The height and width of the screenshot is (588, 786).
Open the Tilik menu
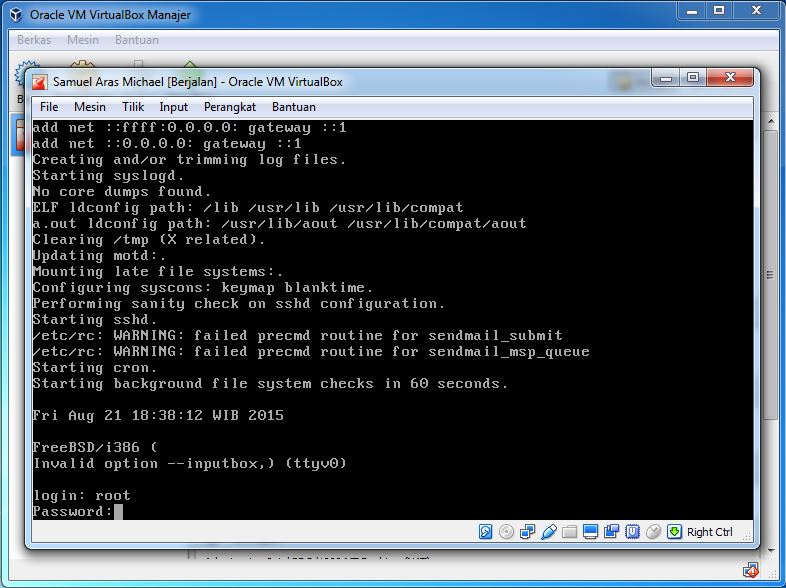pyautogui.click(x=133, y=107)
